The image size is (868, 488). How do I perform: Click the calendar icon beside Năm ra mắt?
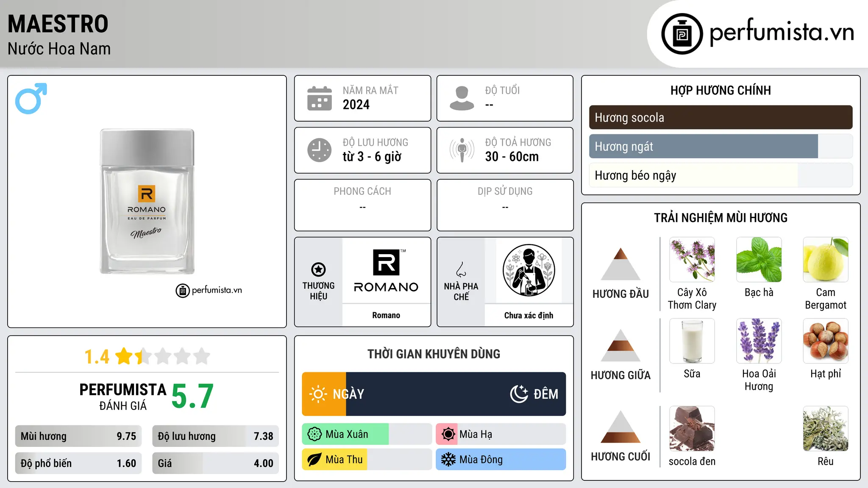(x=320, y=98)
